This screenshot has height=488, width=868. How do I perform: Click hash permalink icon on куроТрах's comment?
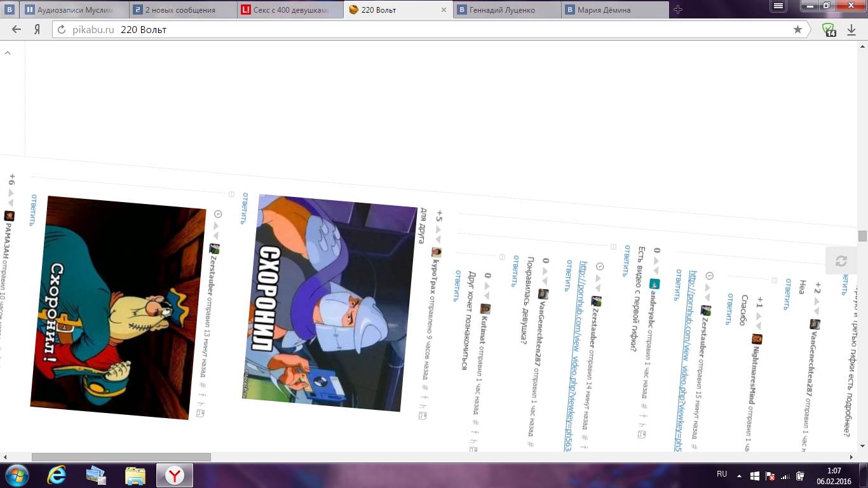pyautogui.click(x=425, y=386)
